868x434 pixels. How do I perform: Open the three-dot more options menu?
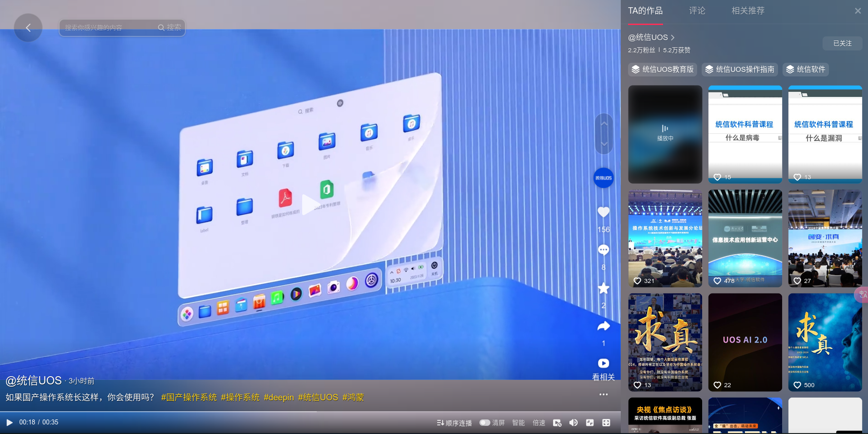click(604, 394)
